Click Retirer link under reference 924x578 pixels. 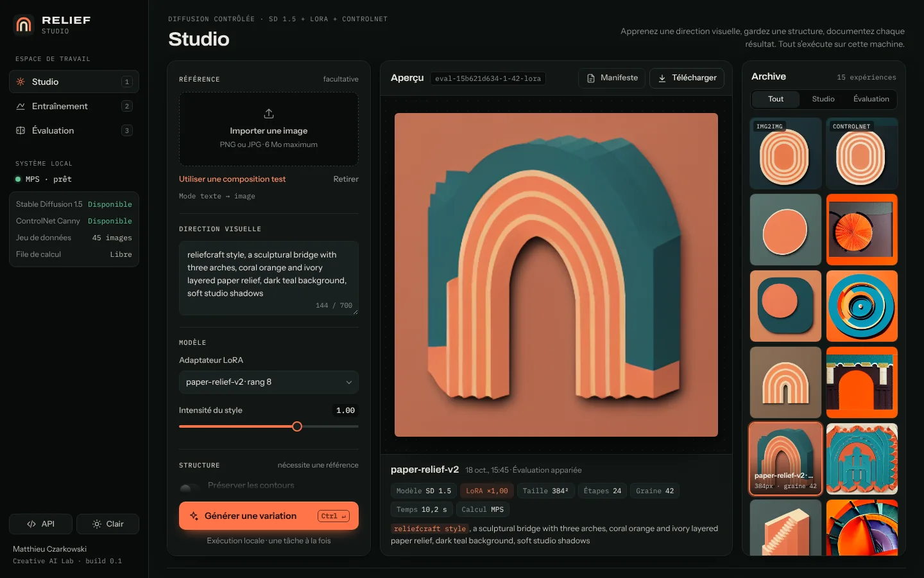click(x=346, y=179)
